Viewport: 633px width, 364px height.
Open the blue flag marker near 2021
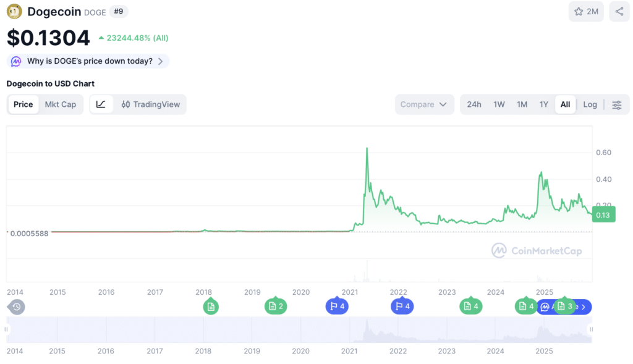tap(337, 307)
